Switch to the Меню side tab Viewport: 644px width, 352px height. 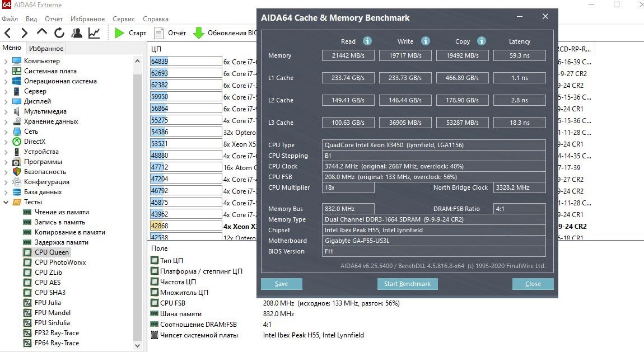[x=12, y=48]
